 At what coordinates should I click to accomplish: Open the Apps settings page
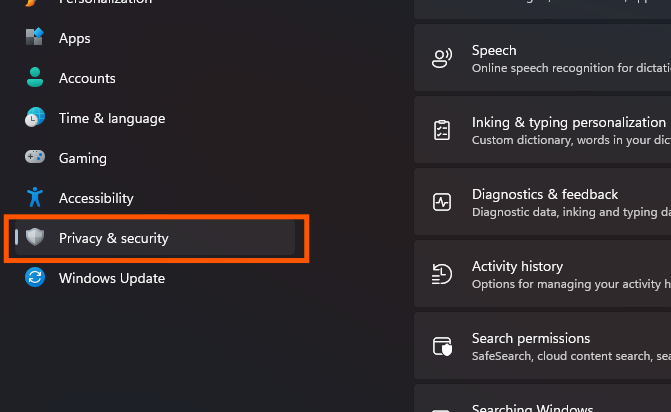(75, 38)
